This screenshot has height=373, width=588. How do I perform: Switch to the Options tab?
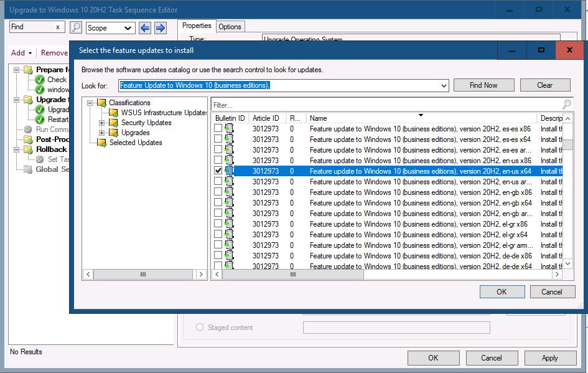pyautogui.click(x=230, y=27)
